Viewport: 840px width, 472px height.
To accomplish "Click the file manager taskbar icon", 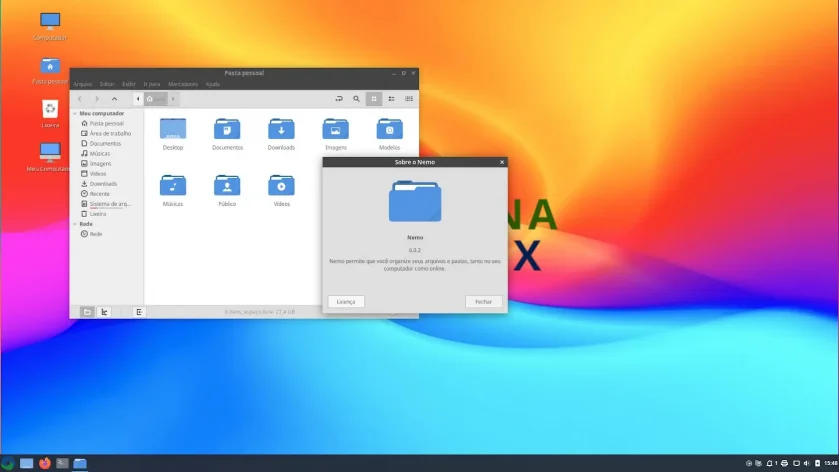I will click(x=80, y=463).
